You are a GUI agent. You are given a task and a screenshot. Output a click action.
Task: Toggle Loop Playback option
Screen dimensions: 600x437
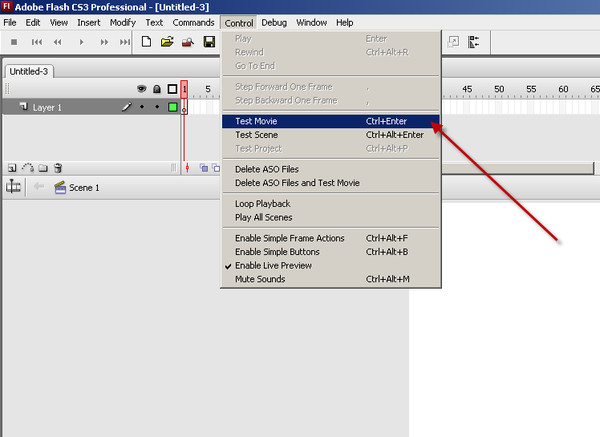[x=331, y=204]
